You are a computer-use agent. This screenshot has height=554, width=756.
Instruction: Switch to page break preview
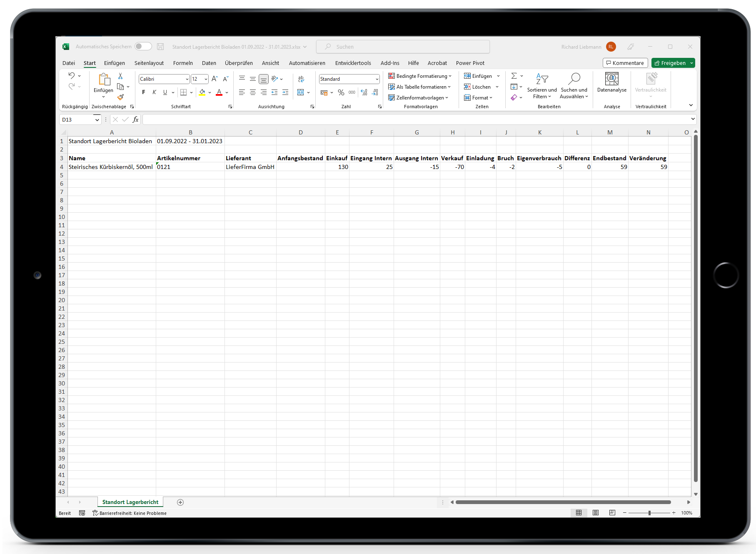click(612, 513)
